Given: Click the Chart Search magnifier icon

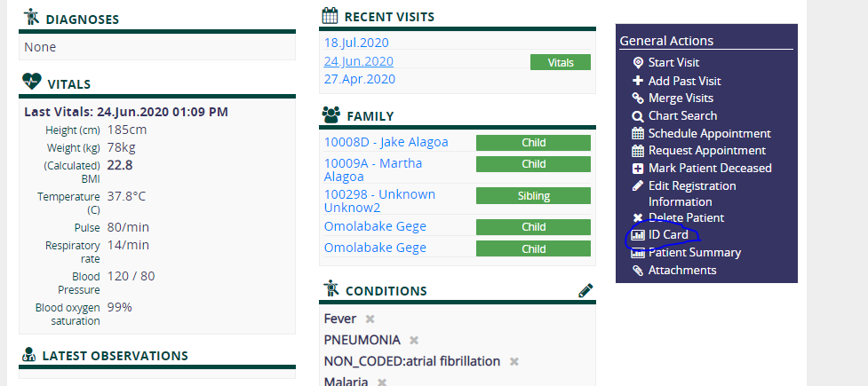Looking at the screenshot, I should pyautogui.click(x=638, y=116).
